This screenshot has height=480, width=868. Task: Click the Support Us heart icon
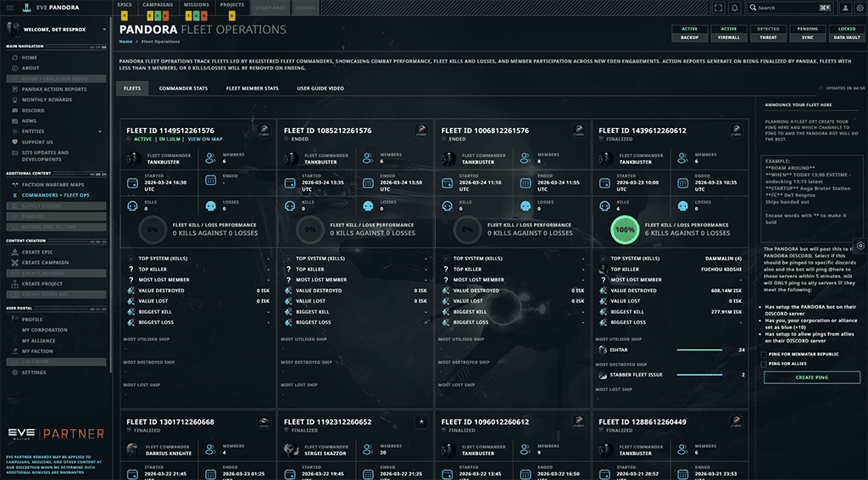click(15, 142)
